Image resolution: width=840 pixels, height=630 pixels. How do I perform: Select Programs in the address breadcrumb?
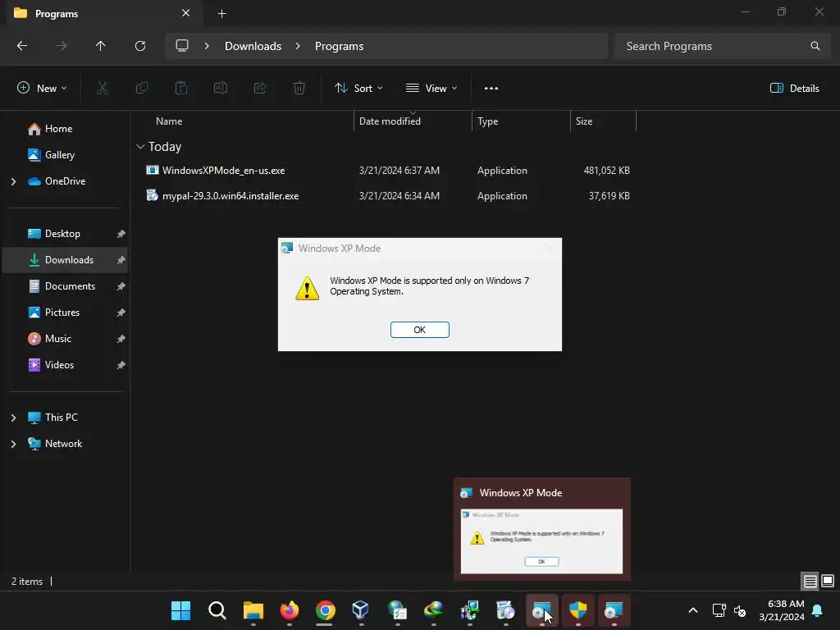(339, 46)
